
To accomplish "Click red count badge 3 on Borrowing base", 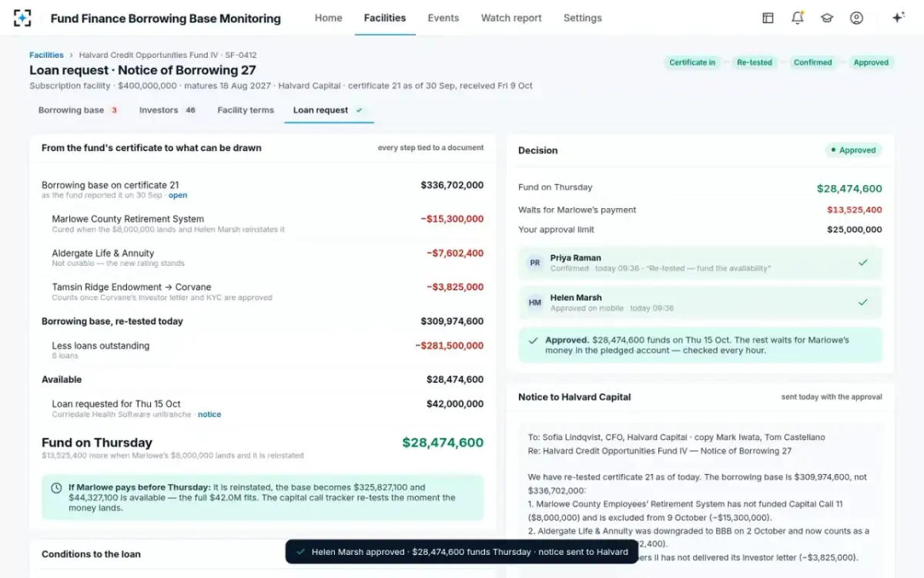I will coord(114,110).
